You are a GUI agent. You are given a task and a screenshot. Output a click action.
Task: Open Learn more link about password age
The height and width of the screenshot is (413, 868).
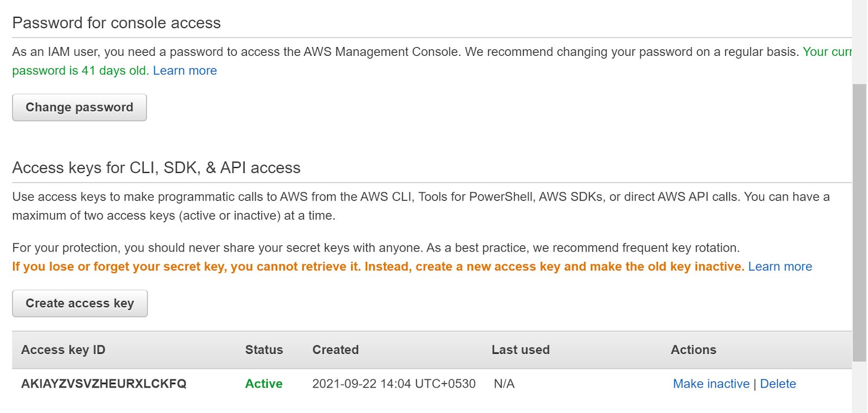[184, 70]
